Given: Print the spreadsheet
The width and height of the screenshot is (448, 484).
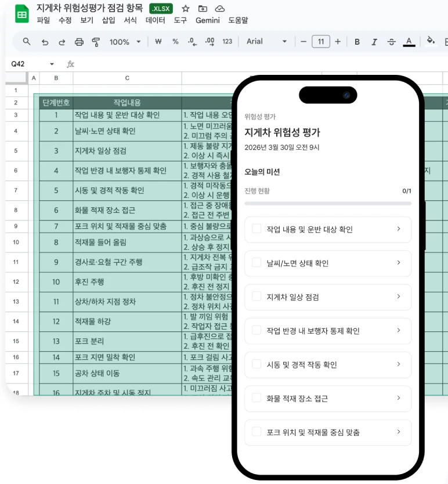Looking at the screenshot, I should [x=79, y=42].
